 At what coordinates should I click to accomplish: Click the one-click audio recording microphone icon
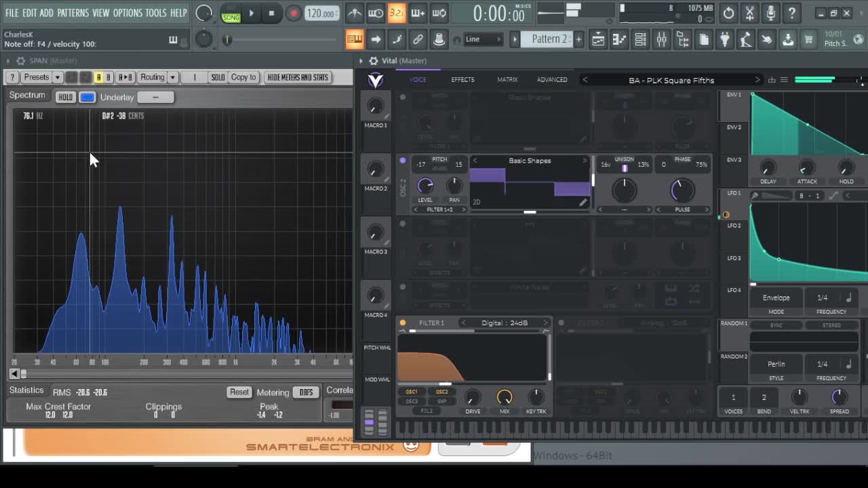click(x=770, y=13)
